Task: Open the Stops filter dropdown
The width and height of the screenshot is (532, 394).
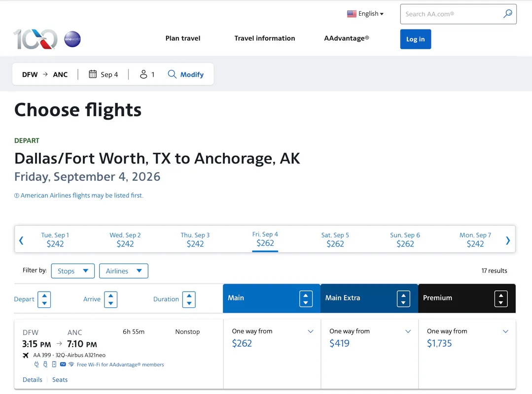Action: point(72,271)
